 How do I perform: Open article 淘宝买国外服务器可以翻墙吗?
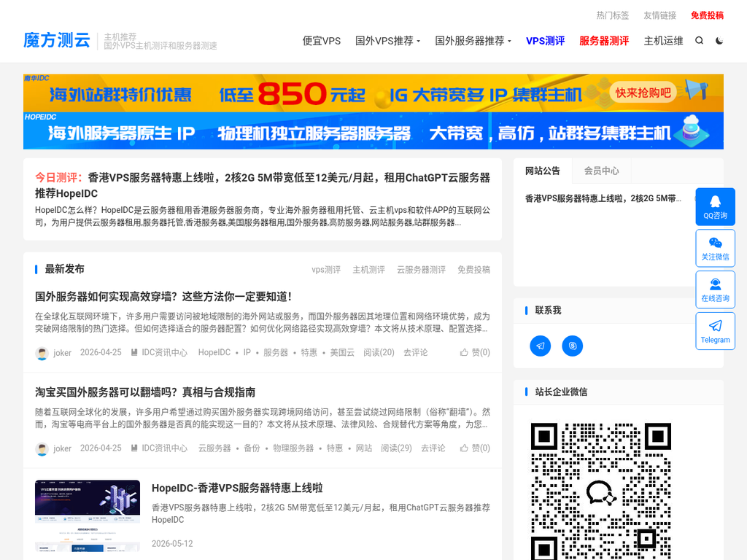point(145,392)
